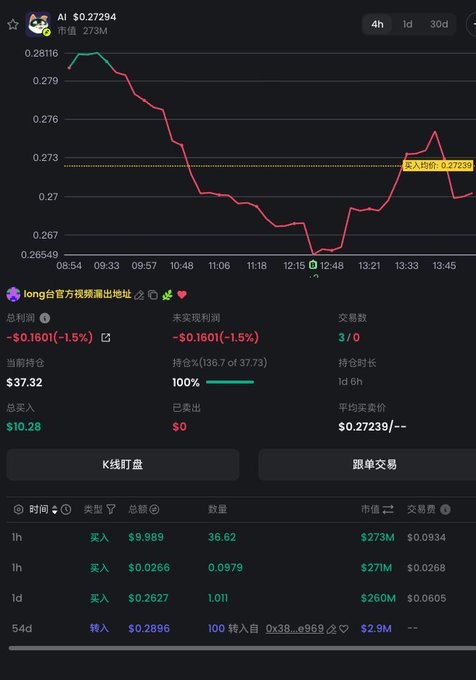
Task: Click the horizontal scrollbar under the table
Action: tap(242, 648)
